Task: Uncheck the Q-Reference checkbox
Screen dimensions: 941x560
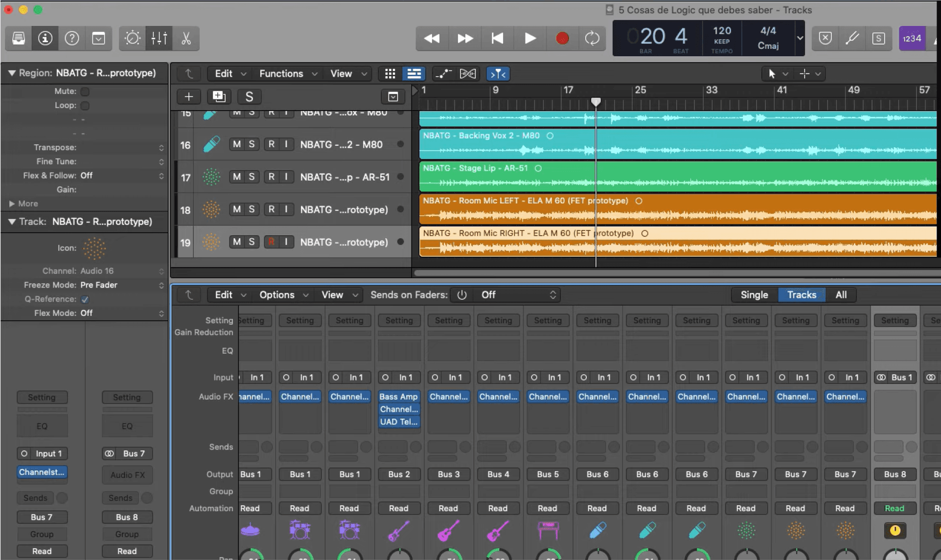Action: (85, 299)
